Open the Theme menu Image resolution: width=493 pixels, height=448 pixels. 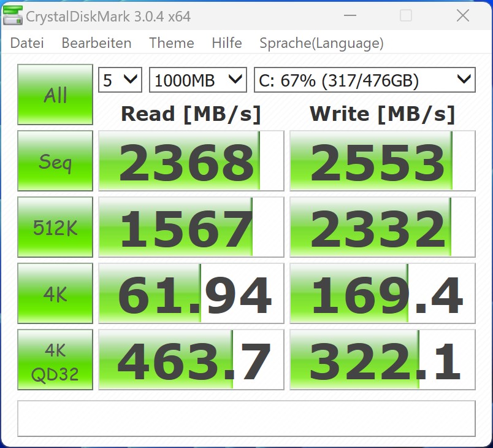(x=171, y=43)
